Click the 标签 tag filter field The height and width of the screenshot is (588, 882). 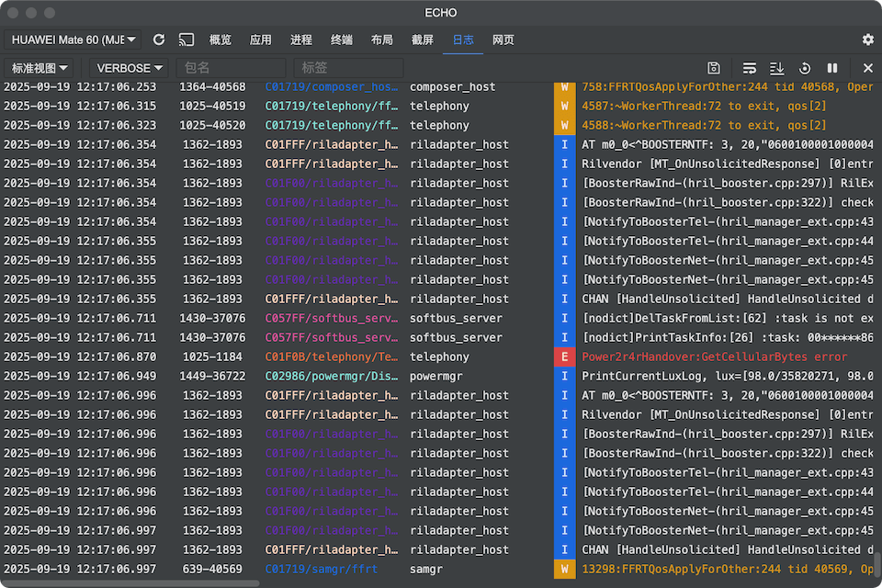348,68
